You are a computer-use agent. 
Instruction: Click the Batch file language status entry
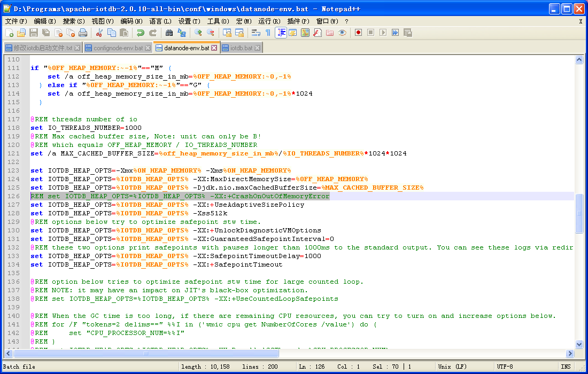19,367
